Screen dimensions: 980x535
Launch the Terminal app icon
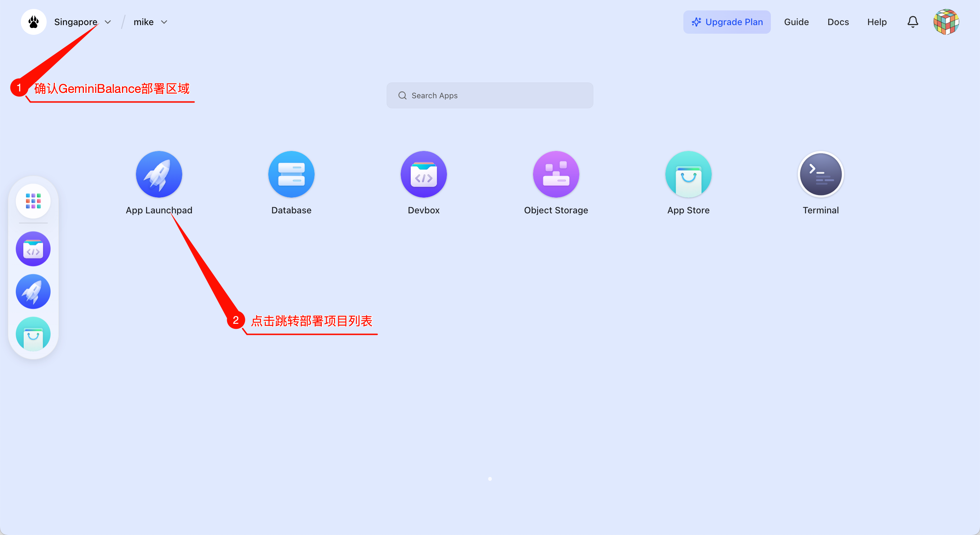[821, 174]
